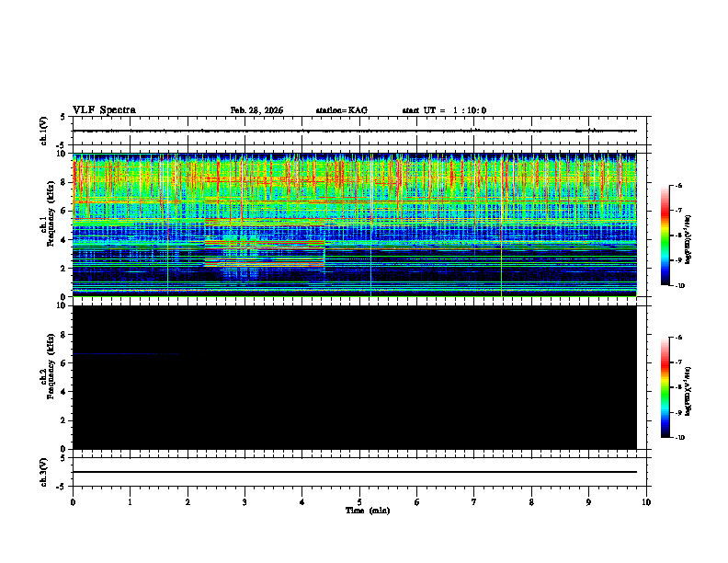Click the ch.2 color bar log(PSD) label

pos(688,391)
